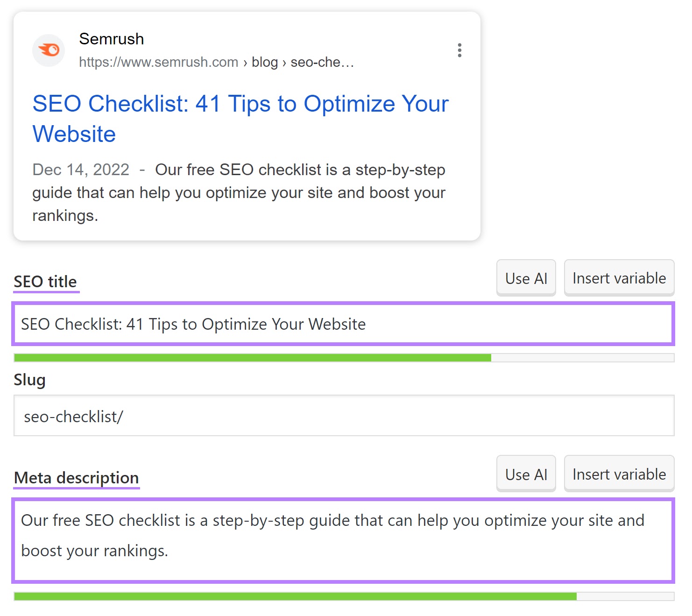
Task: Click Use AI beside Meta description
Action: tap(526, 474)
